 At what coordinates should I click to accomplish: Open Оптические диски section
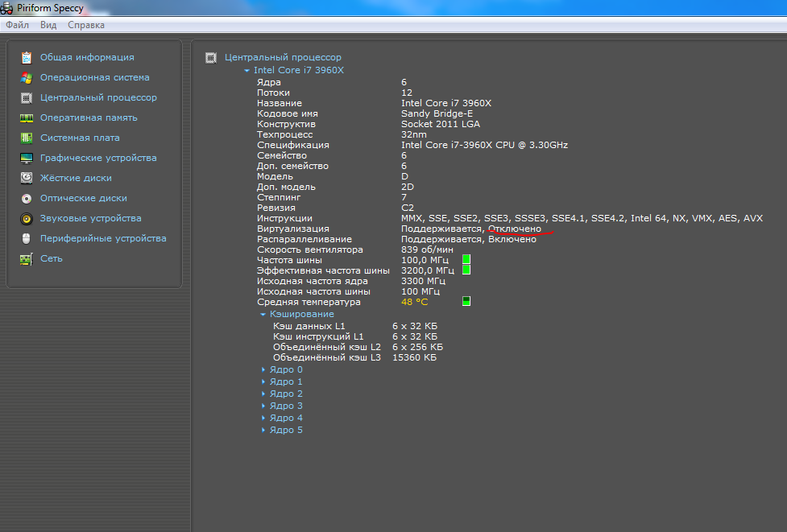pyautogui.click(x=83, y=197)
